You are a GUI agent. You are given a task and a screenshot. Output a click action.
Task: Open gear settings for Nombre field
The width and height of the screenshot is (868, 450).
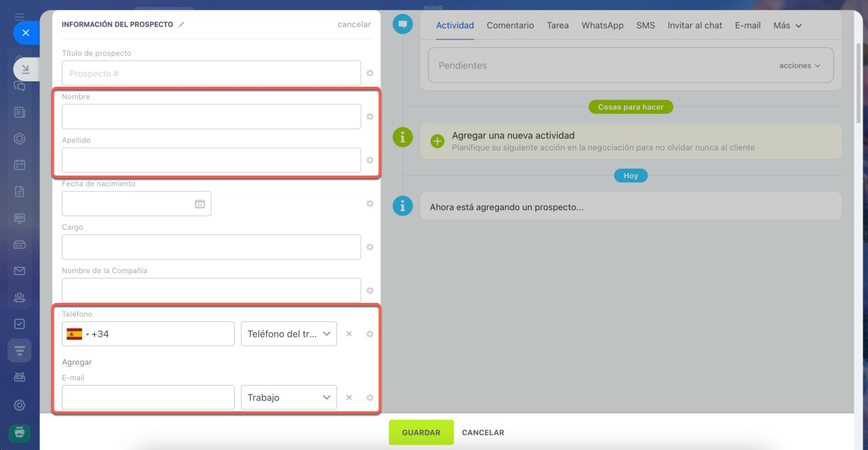[370, 117]
